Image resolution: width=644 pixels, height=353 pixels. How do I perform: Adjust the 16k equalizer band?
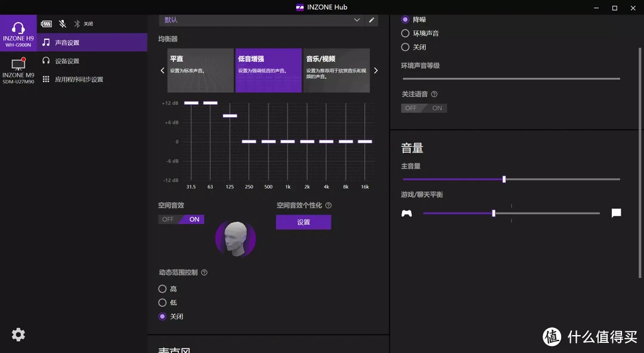(365, 141)
